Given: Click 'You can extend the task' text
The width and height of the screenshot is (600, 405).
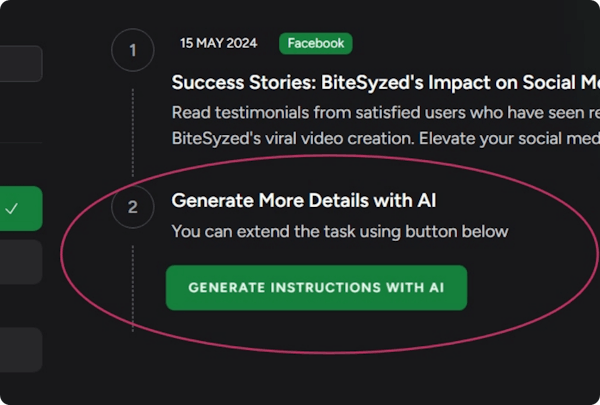Looking at the screenshot, I should [340, 232].
